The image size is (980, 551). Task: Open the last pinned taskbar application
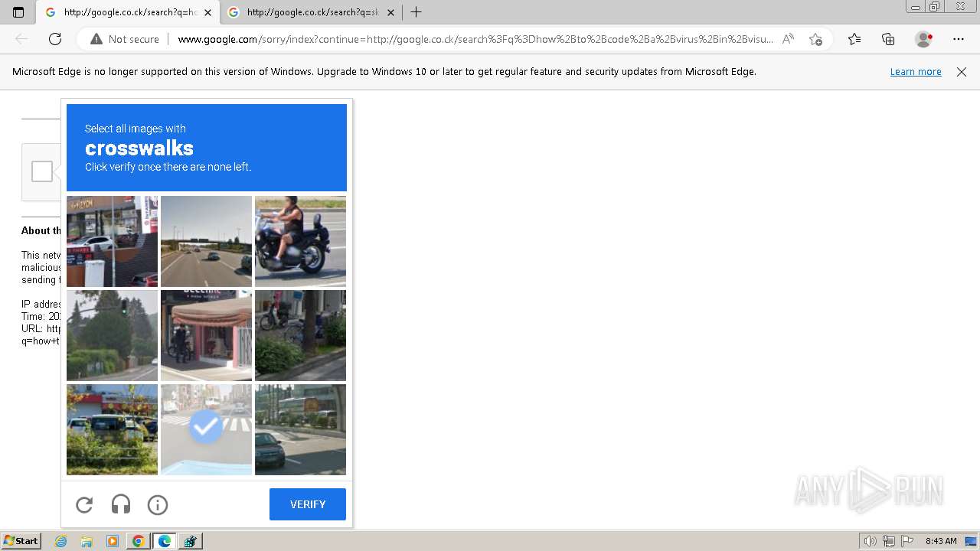coord(191,541)
